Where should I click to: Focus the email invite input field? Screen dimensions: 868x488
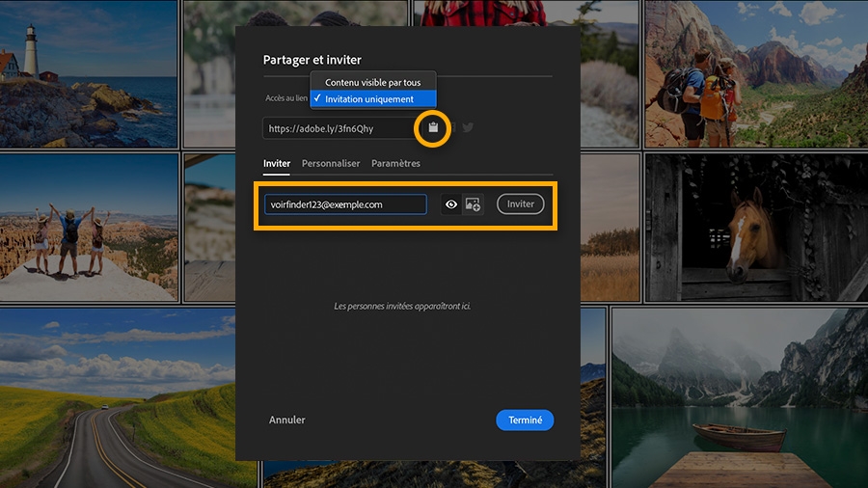[x=345, y=204]
